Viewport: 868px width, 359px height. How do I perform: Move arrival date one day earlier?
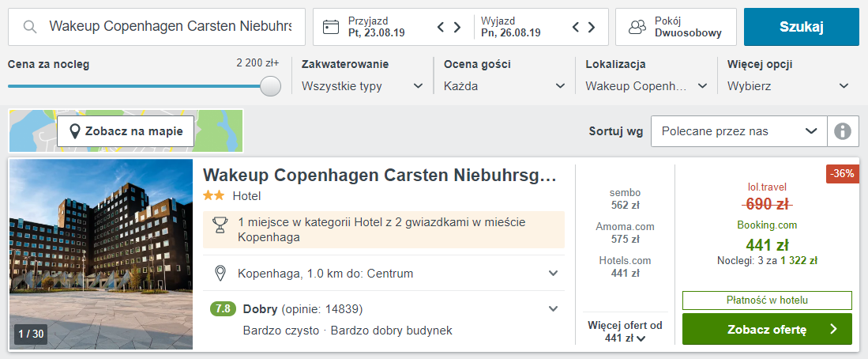point(441,27)
